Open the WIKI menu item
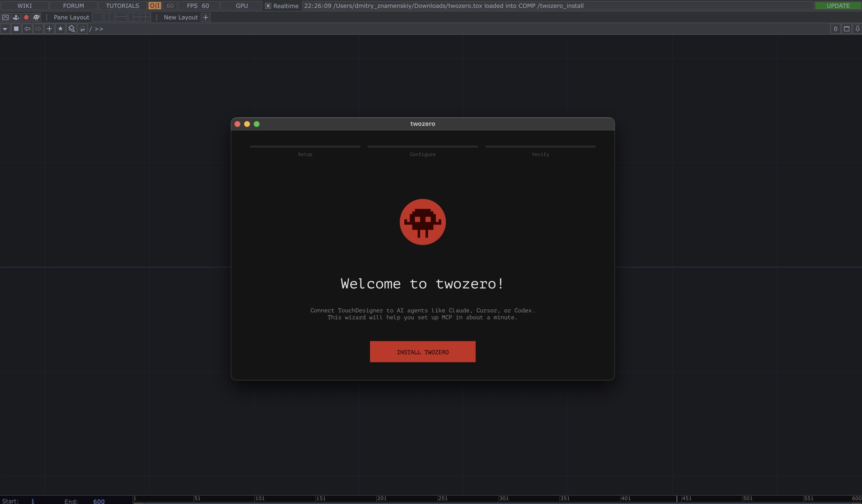 [25, 6]
